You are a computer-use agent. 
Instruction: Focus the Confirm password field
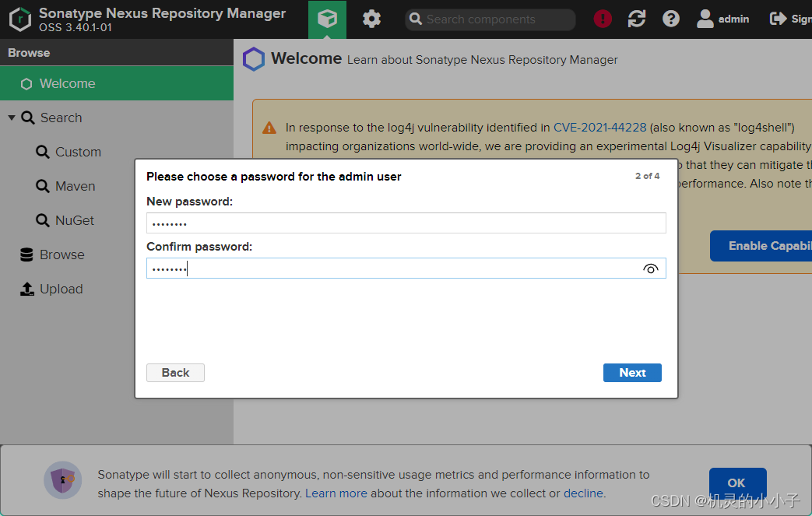point(406,268)
